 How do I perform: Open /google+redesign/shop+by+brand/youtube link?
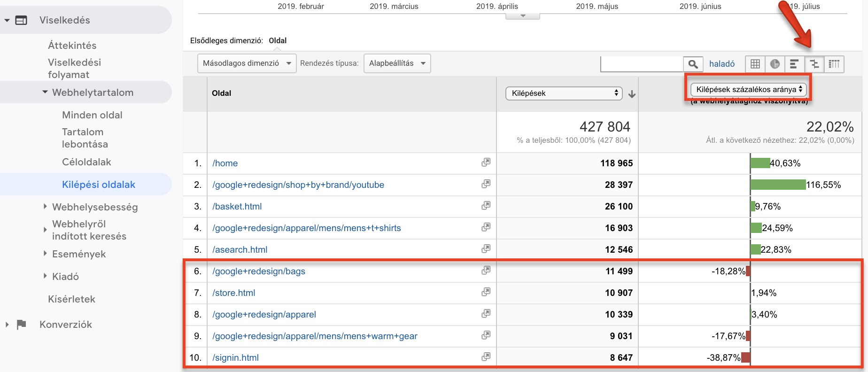(x=298, y=185)
